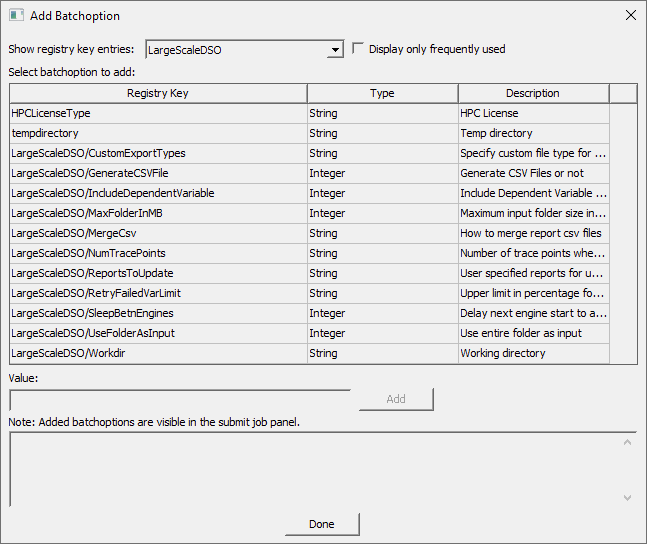Viewport: 647px width, 544px height.
Task: Click the notes area scroll up arrow
Action: [627, 442]
